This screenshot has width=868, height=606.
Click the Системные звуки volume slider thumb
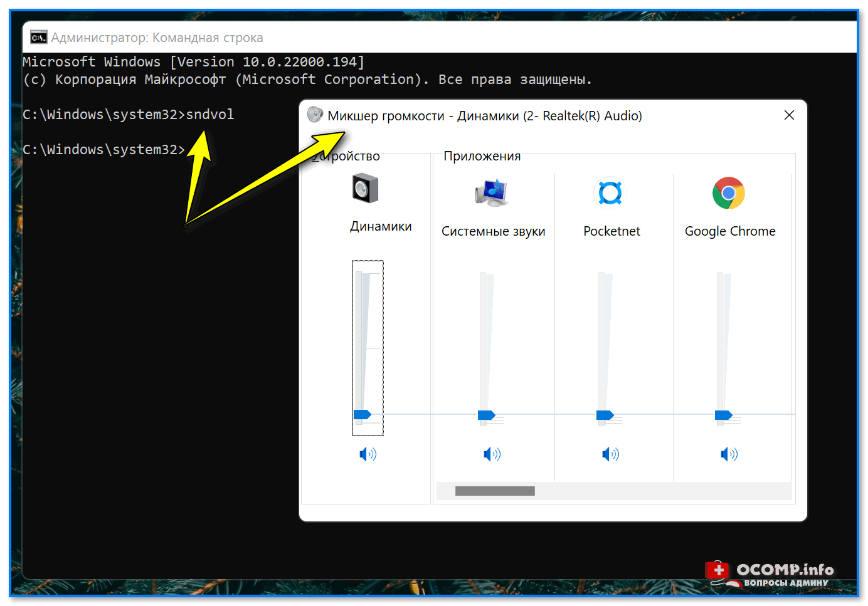[487, 415]
